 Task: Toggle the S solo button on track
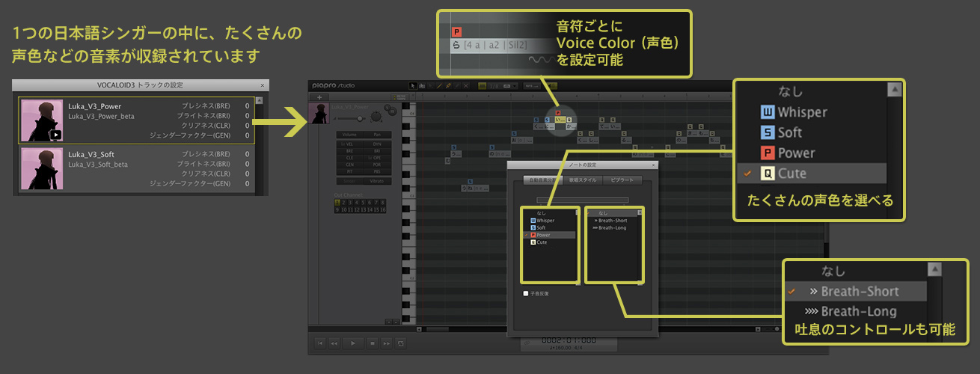(387, 108)
